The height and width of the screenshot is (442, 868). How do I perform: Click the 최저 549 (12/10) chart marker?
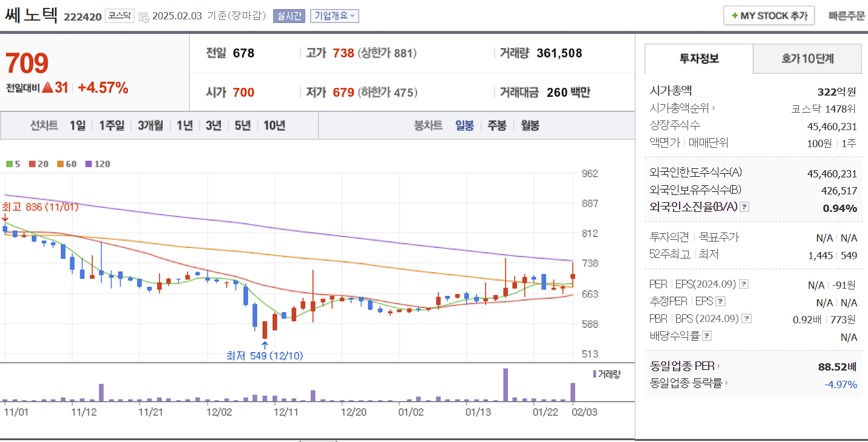(x=264, y=356)
